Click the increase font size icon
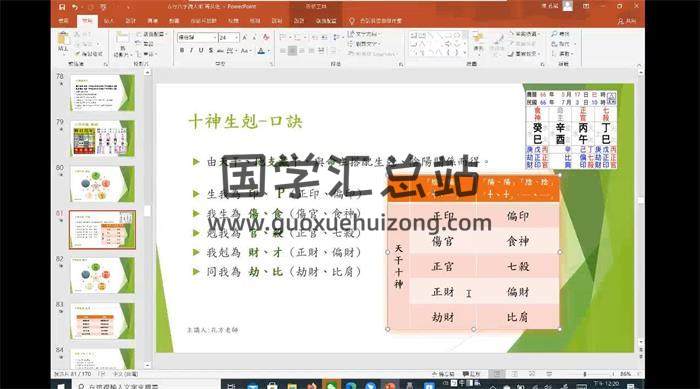 click(245, 38)
